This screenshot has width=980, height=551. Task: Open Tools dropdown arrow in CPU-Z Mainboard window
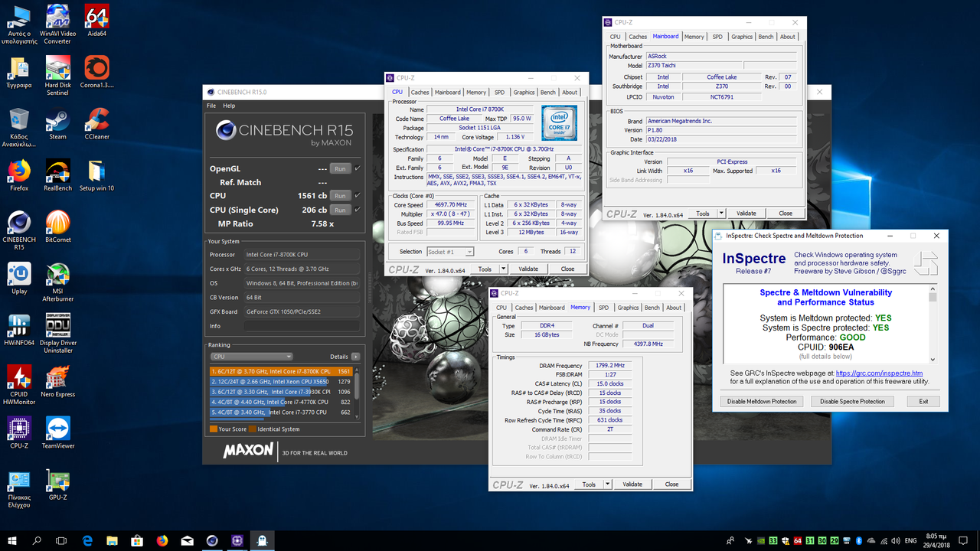720,214
